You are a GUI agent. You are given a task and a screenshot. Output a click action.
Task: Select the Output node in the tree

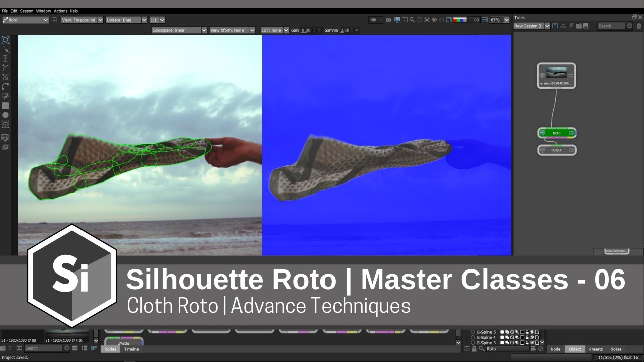tap(557, 150)
